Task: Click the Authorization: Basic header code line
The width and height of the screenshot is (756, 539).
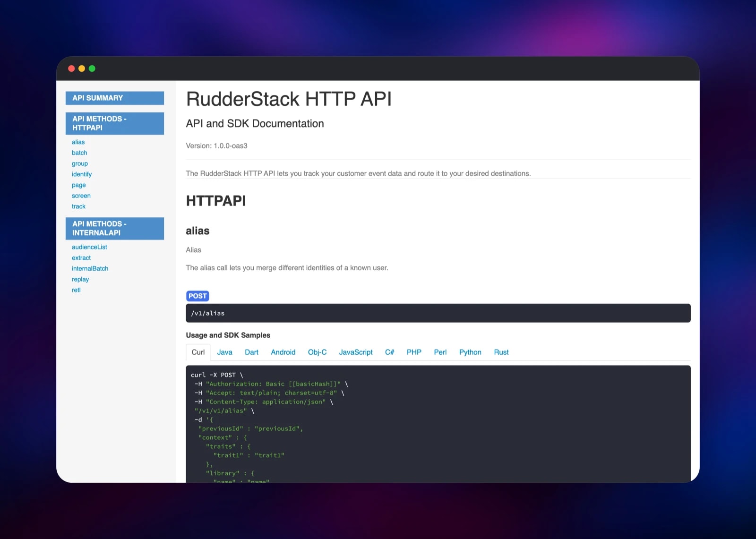Action: [271, 384]
